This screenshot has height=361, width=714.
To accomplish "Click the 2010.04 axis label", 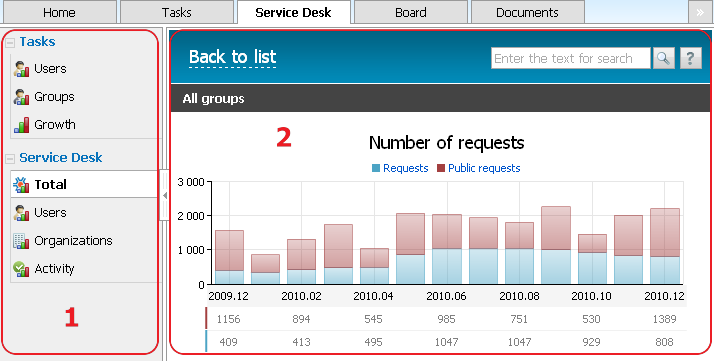I will 373,296.
